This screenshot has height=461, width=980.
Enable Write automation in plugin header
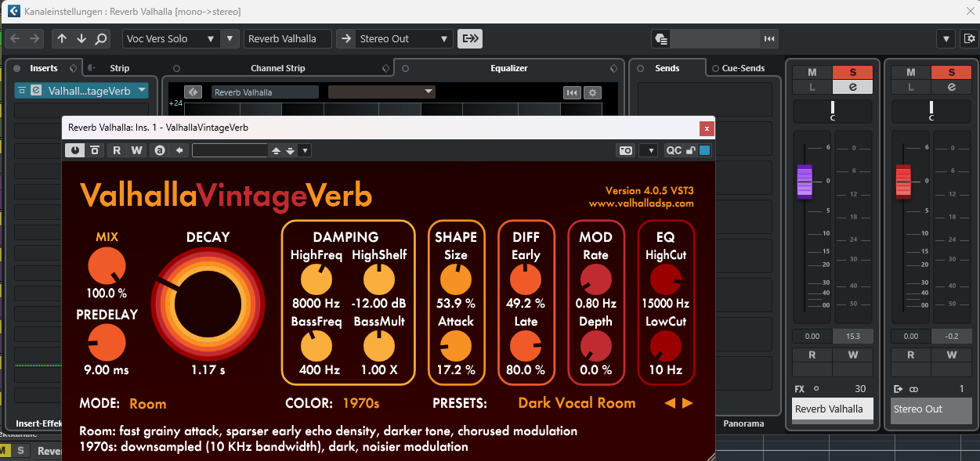click(x=136, y=150)
